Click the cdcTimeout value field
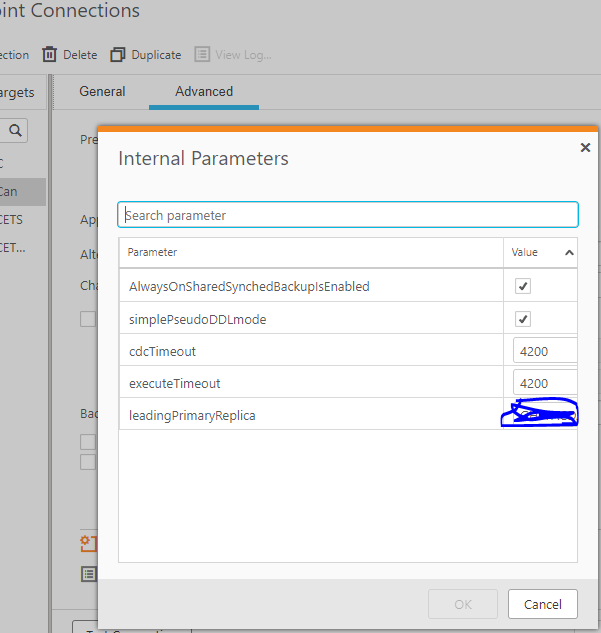The height and width of the screenshot is (633, 601). 545,351
